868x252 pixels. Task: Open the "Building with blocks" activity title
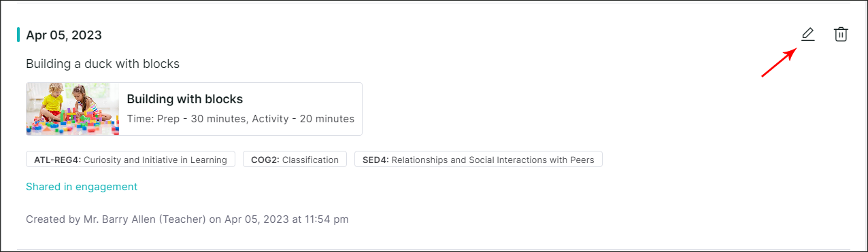[x=185, y=99]
